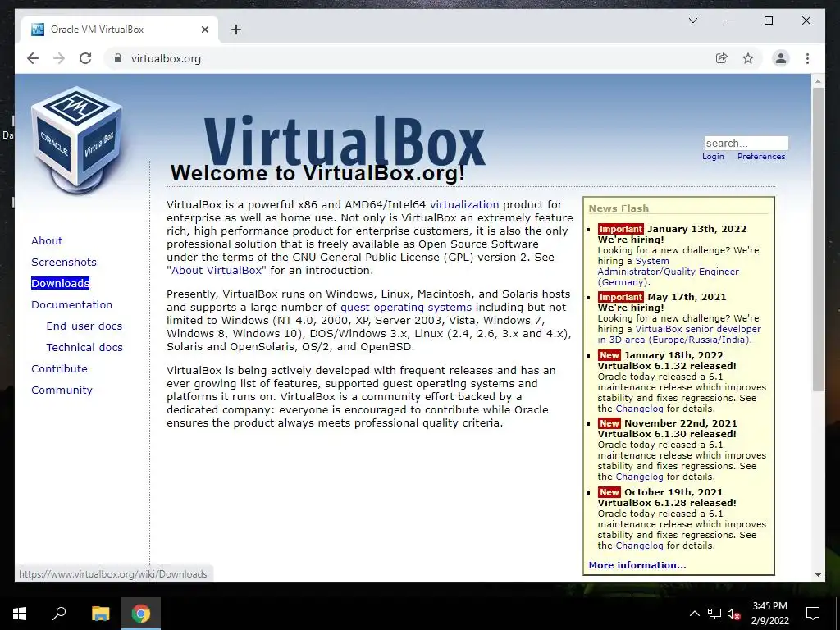Show hidden system tray icons
This screenshot has height=630, width=840.
coord(694,614)
